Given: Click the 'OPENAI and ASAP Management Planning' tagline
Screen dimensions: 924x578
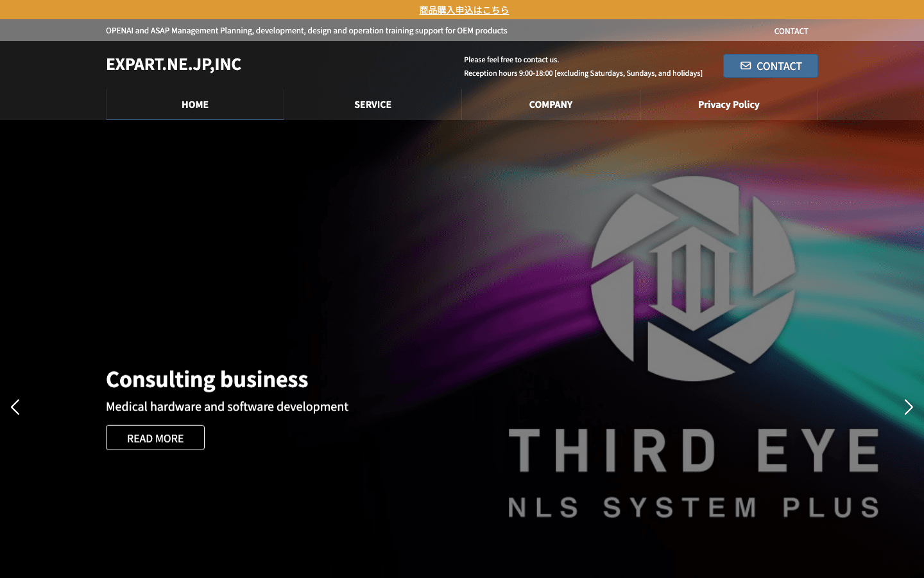Looking at the screenshot, I should [307, 30].
